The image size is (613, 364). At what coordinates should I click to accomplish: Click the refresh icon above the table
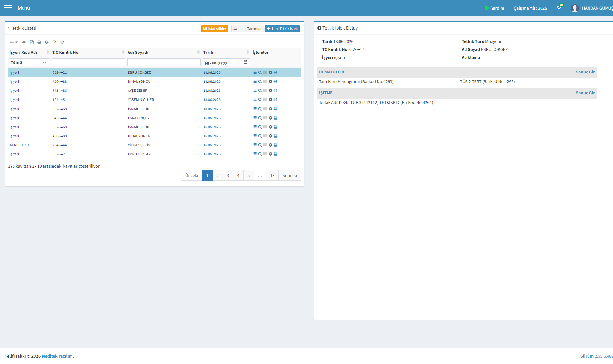pos(62,42)
